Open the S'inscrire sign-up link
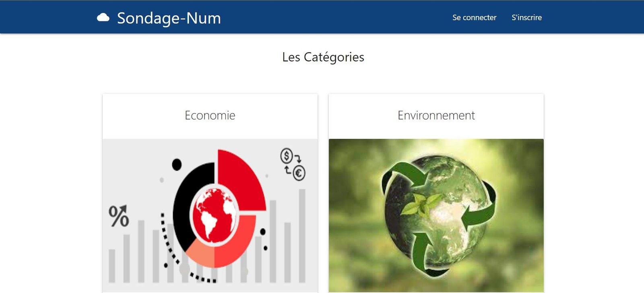Screen dimensions: 644x293 [x=526, y=18]
